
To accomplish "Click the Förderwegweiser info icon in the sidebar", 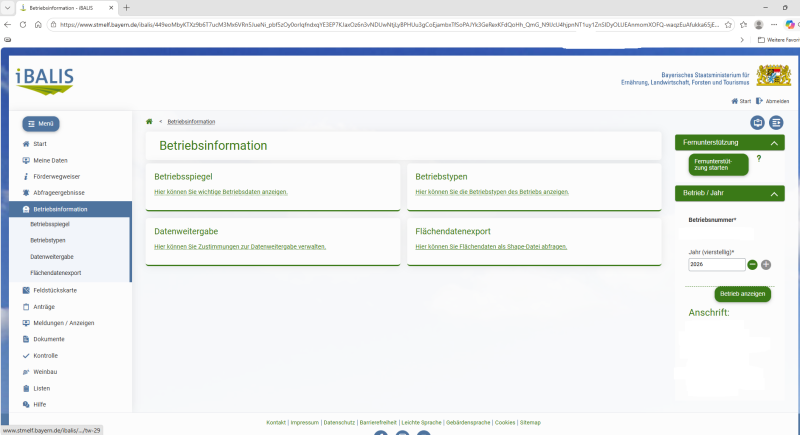I will click(x=26, y=176).
